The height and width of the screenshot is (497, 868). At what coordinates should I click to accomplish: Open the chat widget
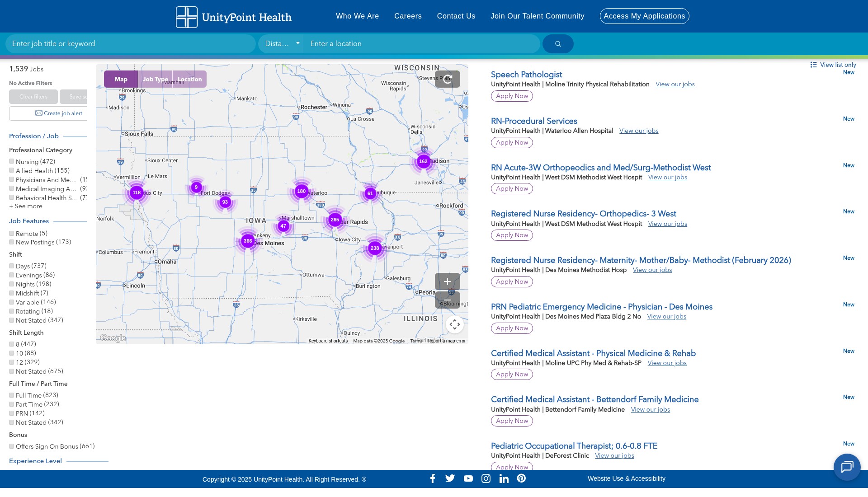pyautogui.click(x=847, y=467)
